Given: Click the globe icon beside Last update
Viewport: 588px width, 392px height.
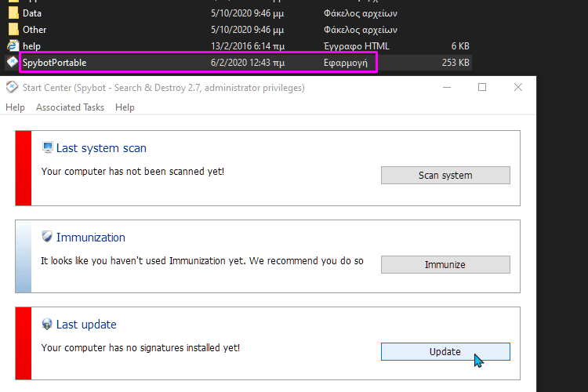Looking at the screenshot, I should tap(47, 325).
